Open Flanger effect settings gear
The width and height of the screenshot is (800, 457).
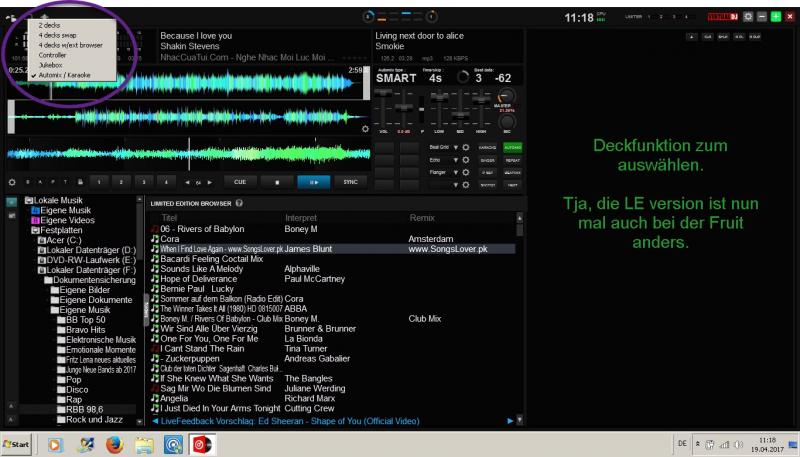466,172
